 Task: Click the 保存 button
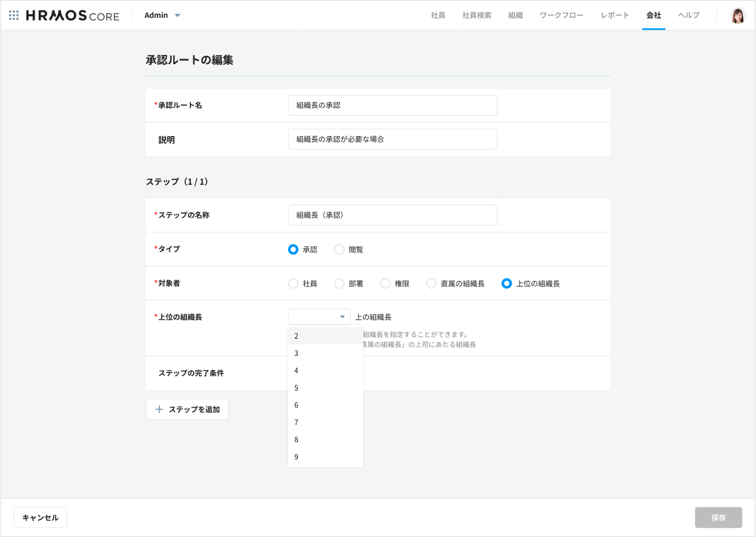point(718,517)
